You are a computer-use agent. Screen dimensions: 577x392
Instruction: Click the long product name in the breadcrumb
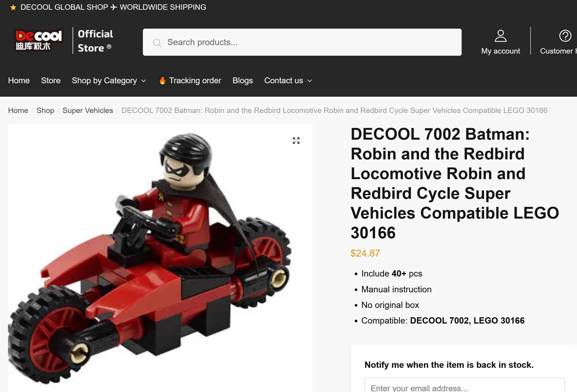click(334, 110)
